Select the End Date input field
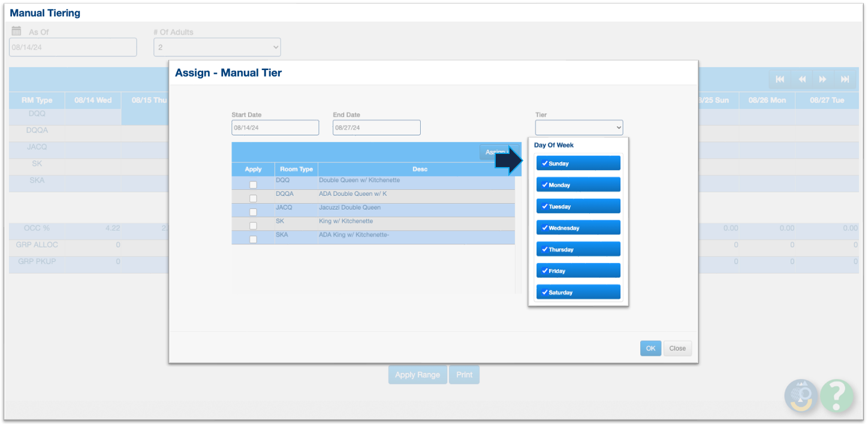The height and width of the screenshot is (424, 868). pos(376,128)
